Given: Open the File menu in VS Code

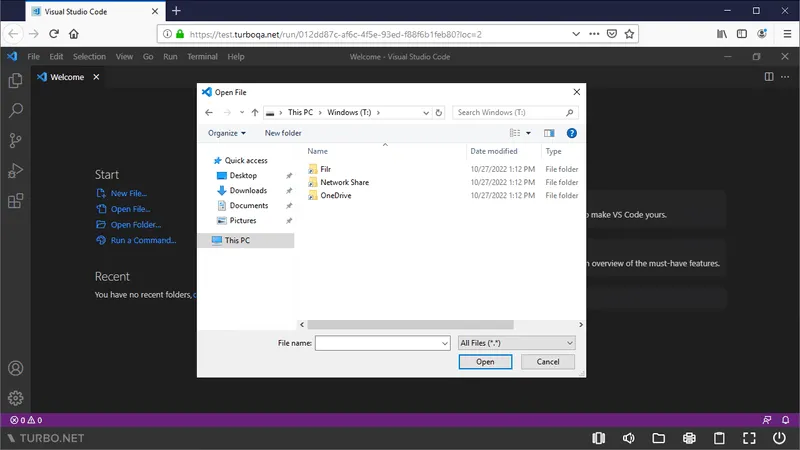Looking at the screenshot, I should (34, 57).
